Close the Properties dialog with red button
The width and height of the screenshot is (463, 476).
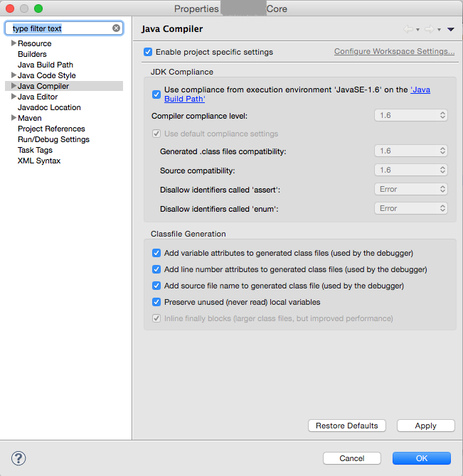tap(10, 9)
